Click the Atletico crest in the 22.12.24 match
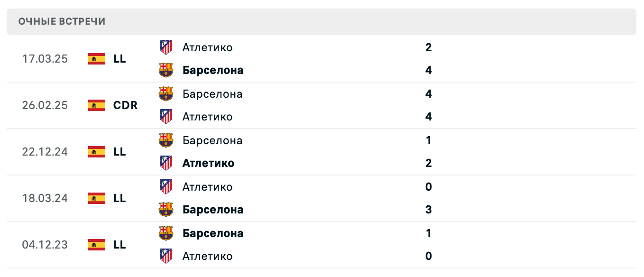644x277 pixels. pos(166,163)
